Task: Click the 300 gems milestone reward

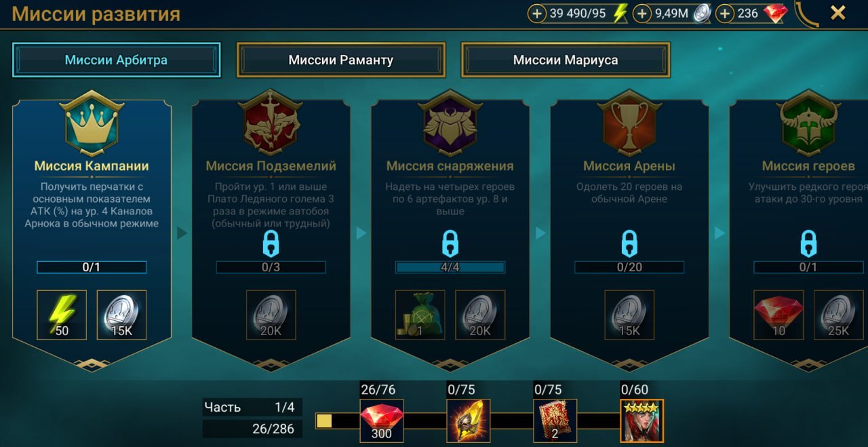Action: point(381,421)
